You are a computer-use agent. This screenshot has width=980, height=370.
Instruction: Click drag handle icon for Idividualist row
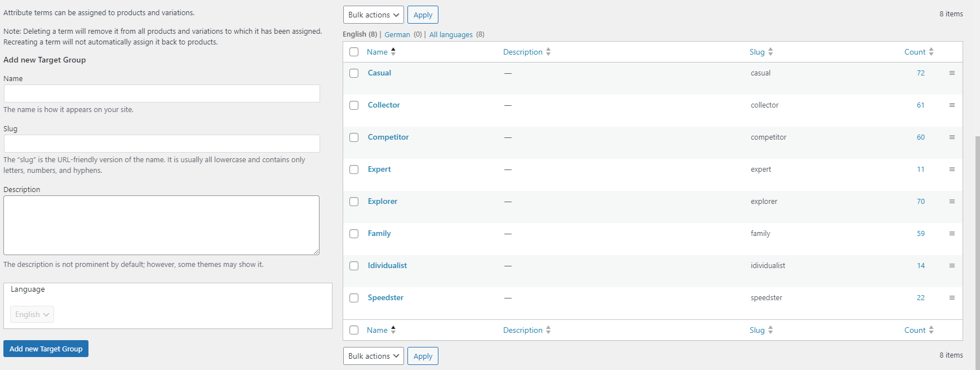click(952, 266)
